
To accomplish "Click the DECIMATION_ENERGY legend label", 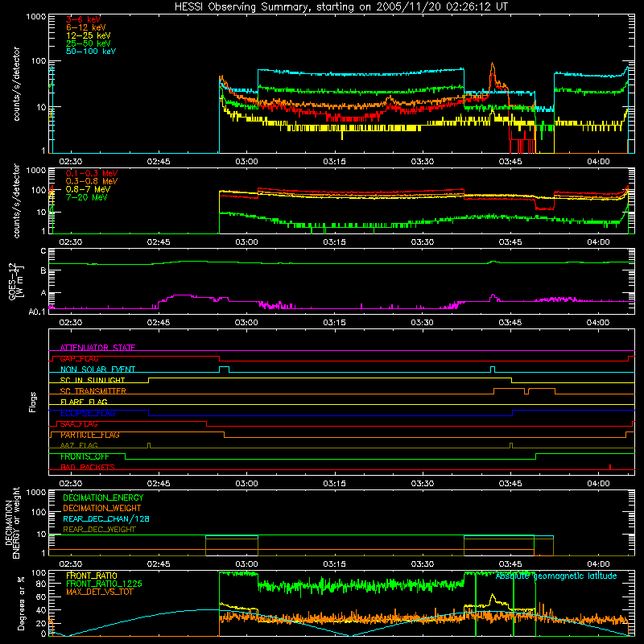I will click(x=103, y=497).
